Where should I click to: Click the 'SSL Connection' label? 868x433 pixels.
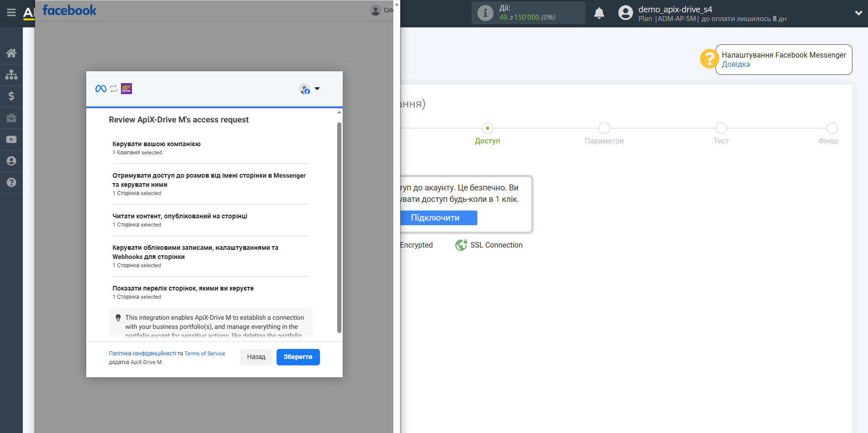497,245
